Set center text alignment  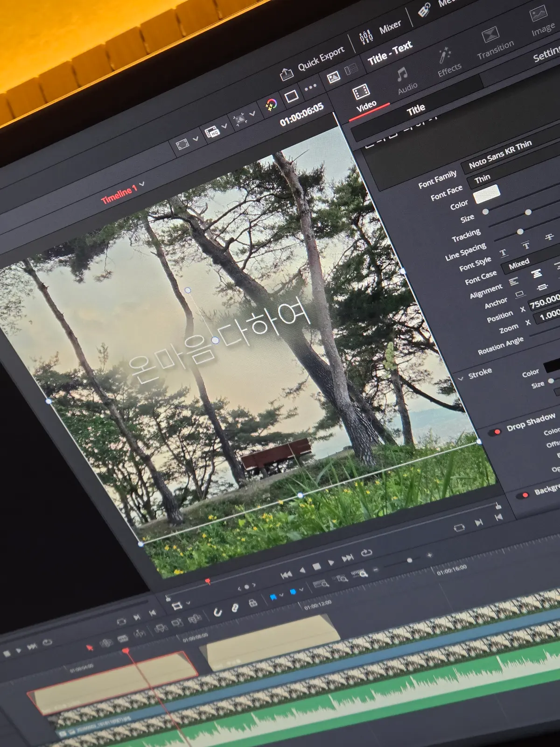[537, 274]
